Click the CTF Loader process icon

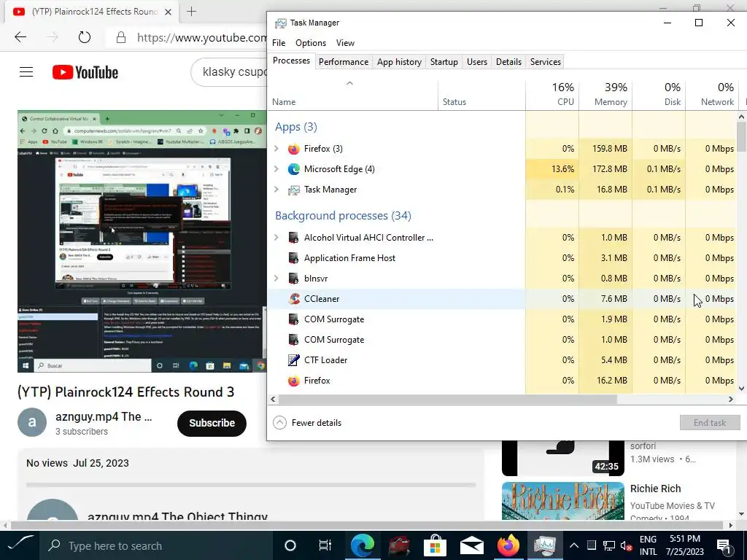pyautogui.click(x=294, y=360)
